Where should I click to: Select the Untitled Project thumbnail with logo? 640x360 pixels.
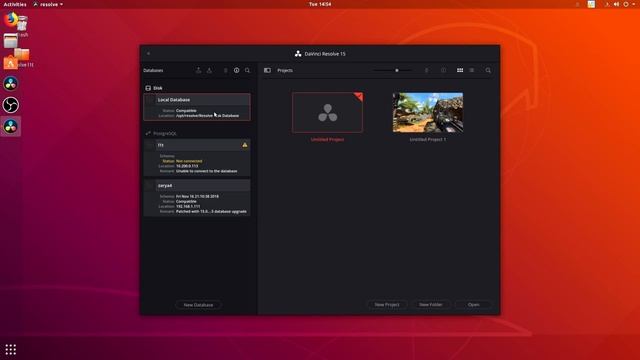pyautogui.click(x=327, y=112)
